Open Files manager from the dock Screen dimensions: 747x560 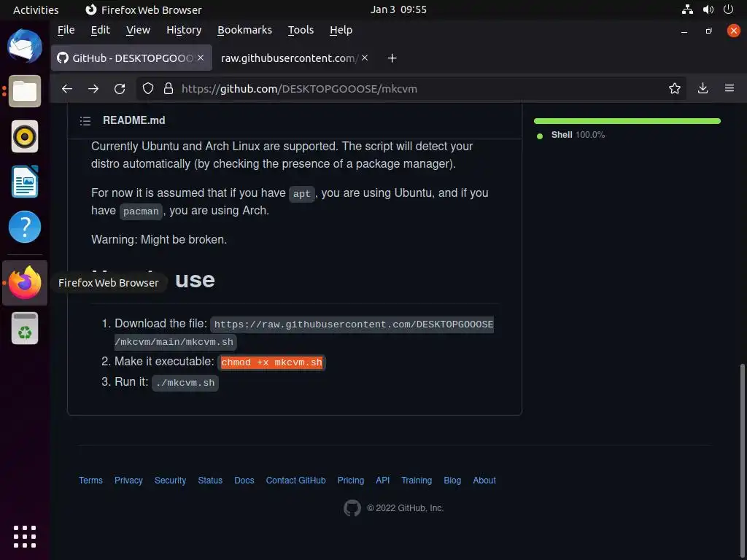click(x=25, y=91)
